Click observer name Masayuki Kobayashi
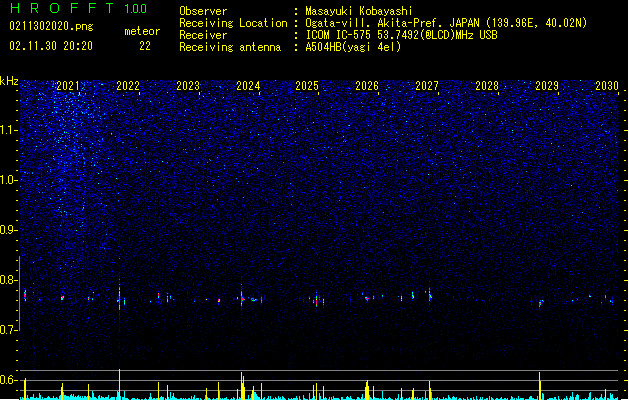 click(x=359, y=11)
